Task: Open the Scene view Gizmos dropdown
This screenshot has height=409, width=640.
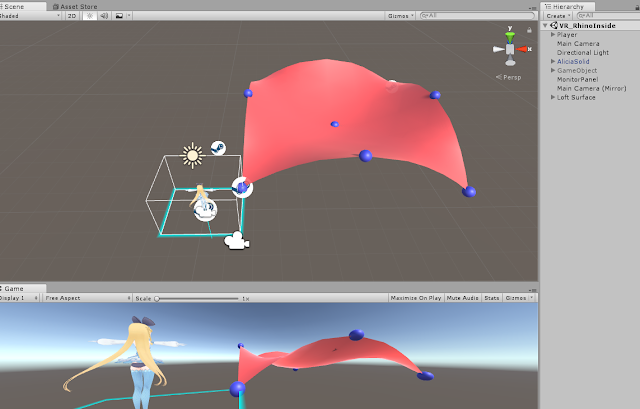Action: coord(400,16)
